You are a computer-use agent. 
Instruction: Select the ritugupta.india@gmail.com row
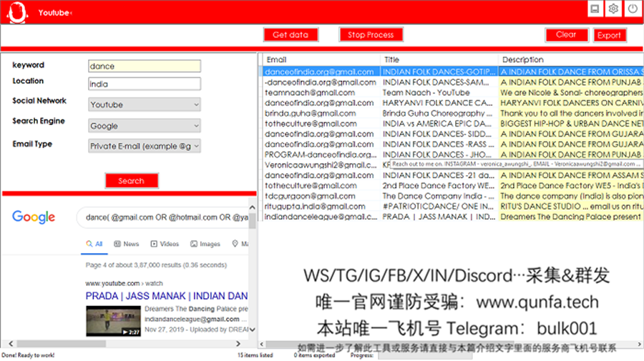point(453,207)
